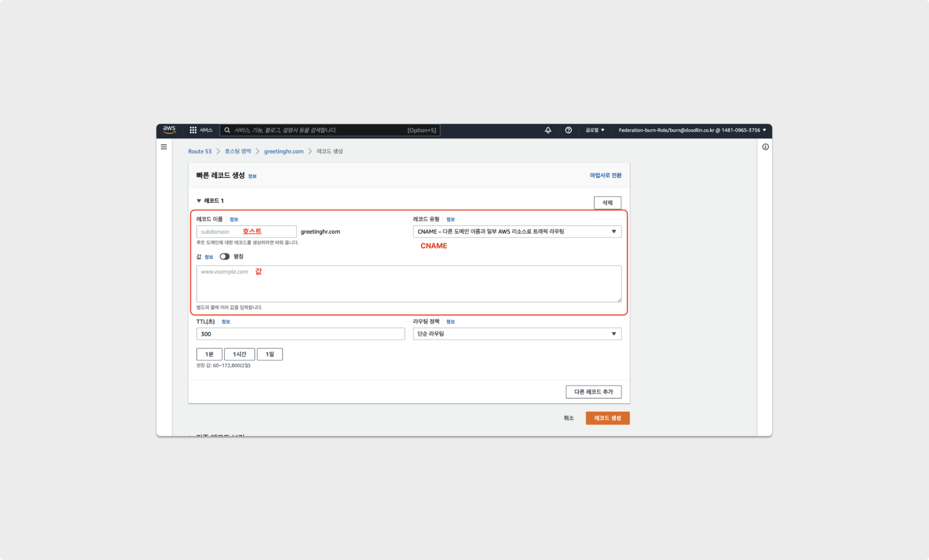The width and height of the screenshot is (929, 560).
Task: Open the 글로벌 region dropdown
Action: [x=595, y=130]
